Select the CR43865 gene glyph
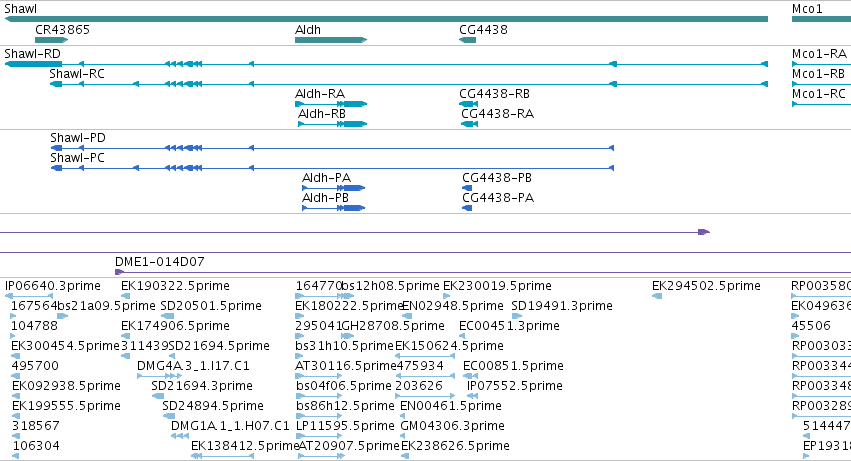851x461 pixels. [52, 40]
